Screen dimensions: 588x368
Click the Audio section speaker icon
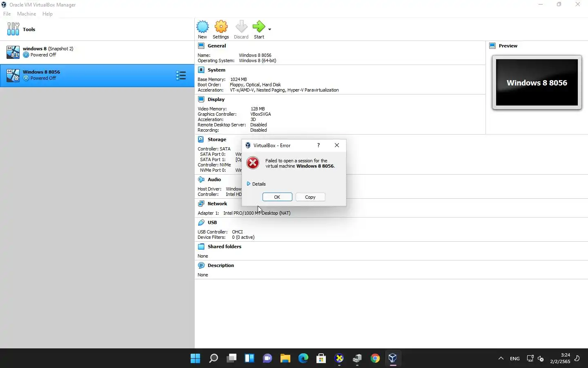201,180
